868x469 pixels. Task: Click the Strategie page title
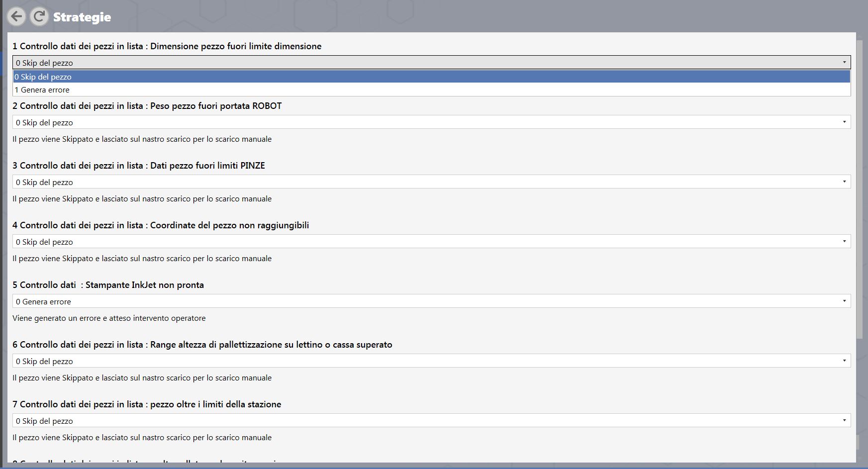[82, 17]
